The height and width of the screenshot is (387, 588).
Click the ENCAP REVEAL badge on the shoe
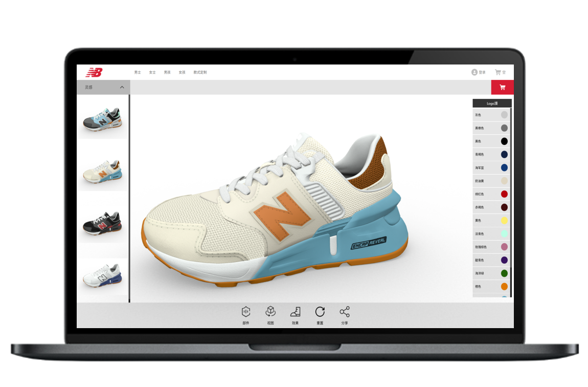pyautogui.click(x=369, y=243)
